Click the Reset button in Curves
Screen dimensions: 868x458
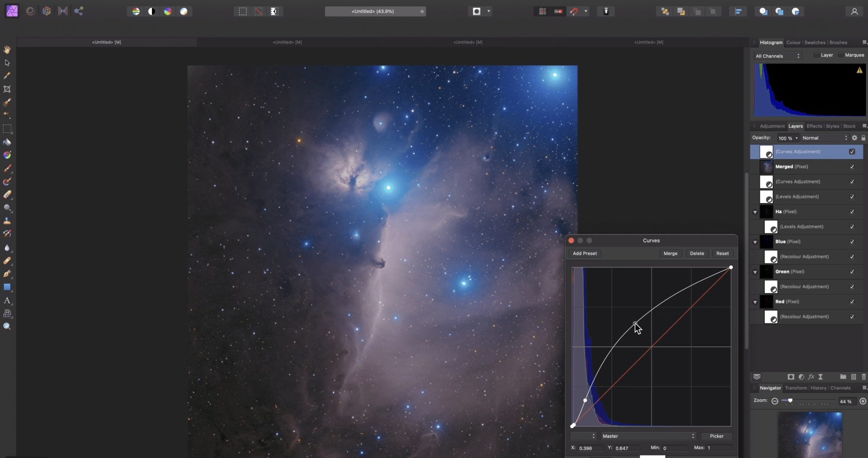[x=722, y=253]
